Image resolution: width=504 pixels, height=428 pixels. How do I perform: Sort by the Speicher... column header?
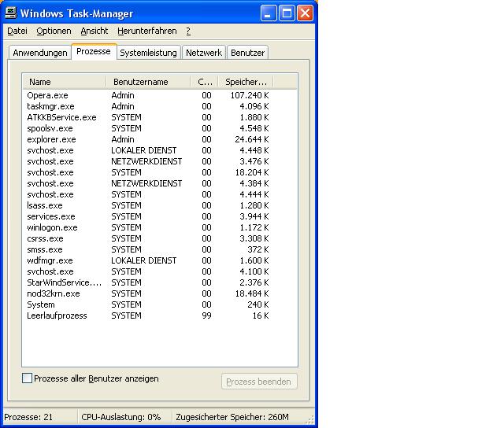click(x=246, y=82)
